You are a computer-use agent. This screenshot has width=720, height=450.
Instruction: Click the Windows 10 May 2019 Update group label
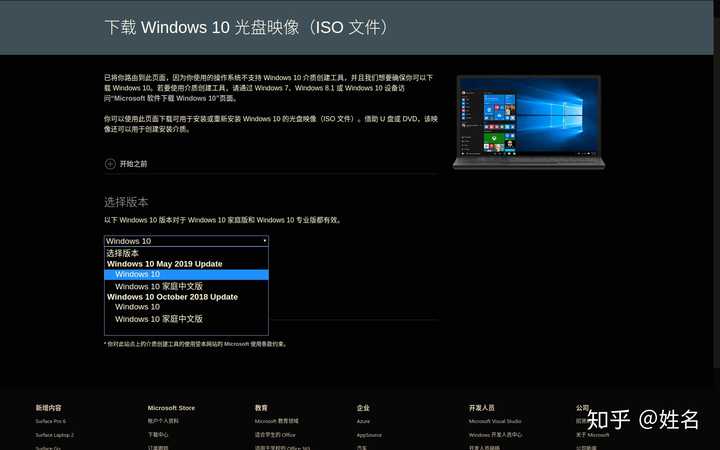164,264
